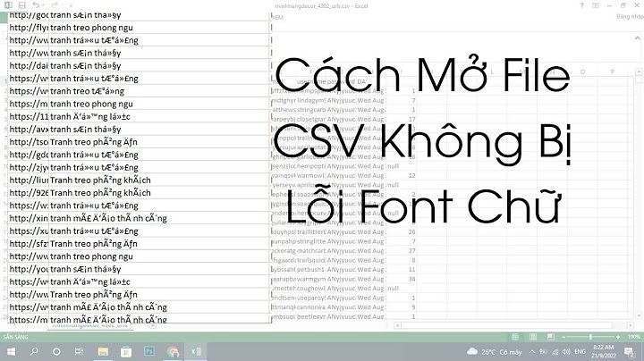Click the 100% zoom level indicator
The image size is (644, 361).
coord(634,337)
